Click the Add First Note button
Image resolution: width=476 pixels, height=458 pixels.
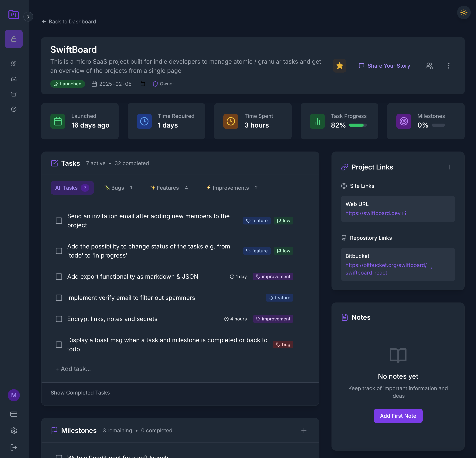click(398, 416)
